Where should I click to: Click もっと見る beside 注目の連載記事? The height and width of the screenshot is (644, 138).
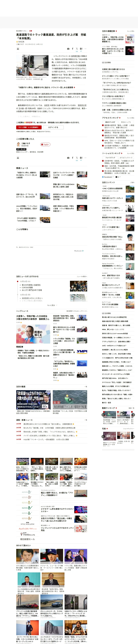point(131,31)
